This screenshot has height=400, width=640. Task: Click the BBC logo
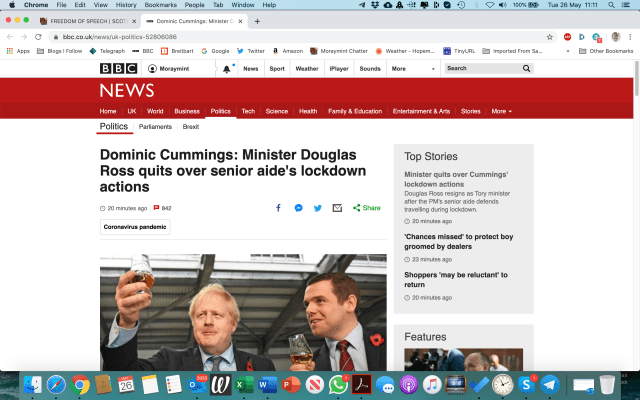(x=119, y=69)
